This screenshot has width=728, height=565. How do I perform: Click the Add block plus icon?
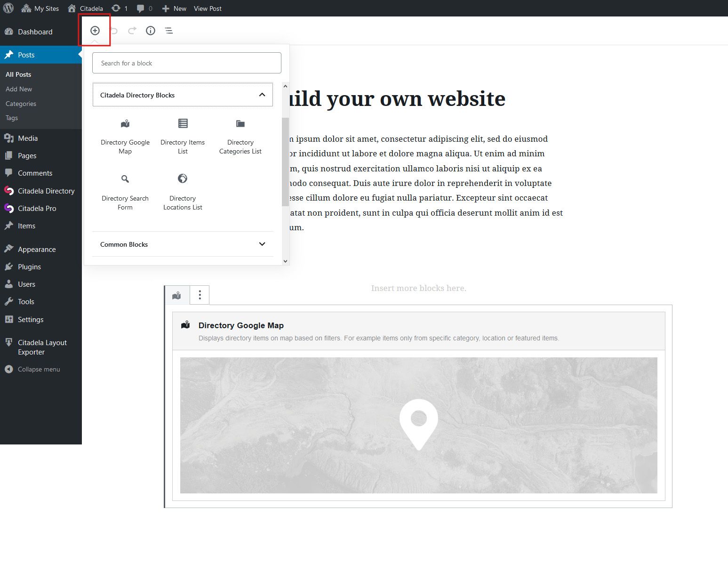point(95,31)
